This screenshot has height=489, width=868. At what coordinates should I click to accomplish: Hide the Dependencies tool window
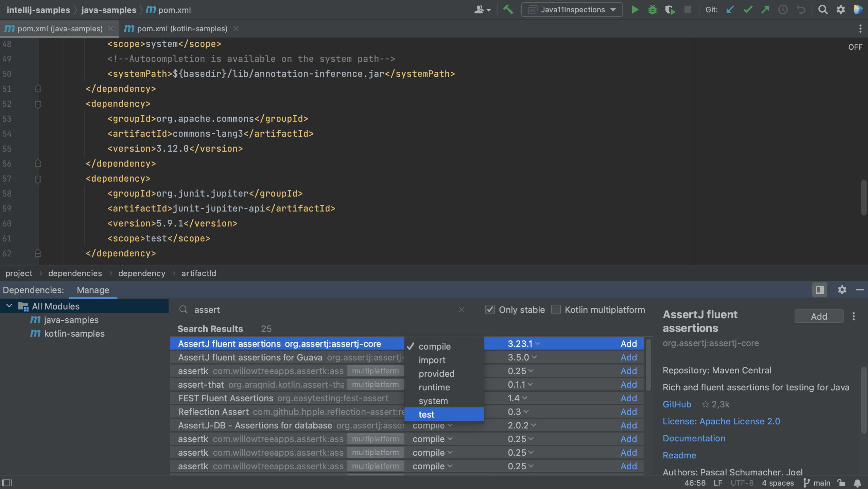[x=860, y=290]
